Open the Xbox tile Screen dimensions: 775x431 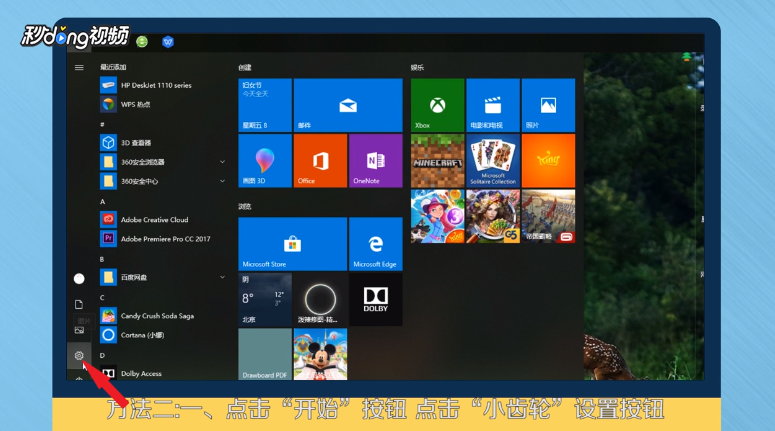pyautogui.click(x=437, y=105)
